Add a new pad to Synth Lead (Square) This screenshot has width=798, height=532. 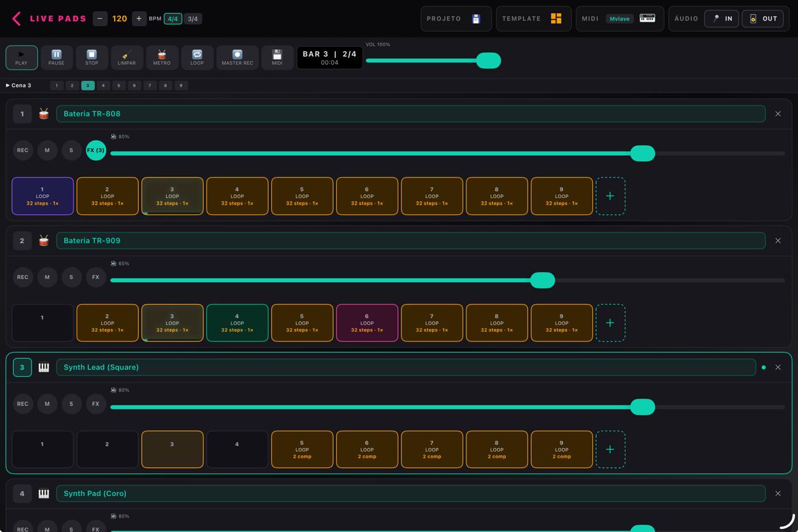click(x=610, y=449)
